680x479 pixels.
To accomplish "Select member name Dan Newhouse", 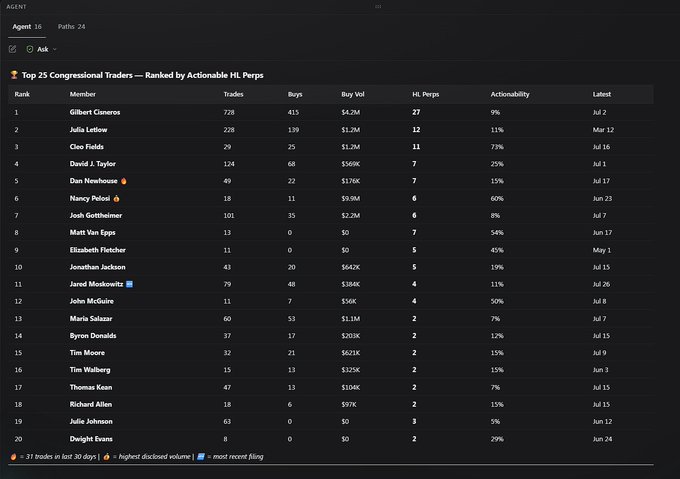I will point(93,181).
